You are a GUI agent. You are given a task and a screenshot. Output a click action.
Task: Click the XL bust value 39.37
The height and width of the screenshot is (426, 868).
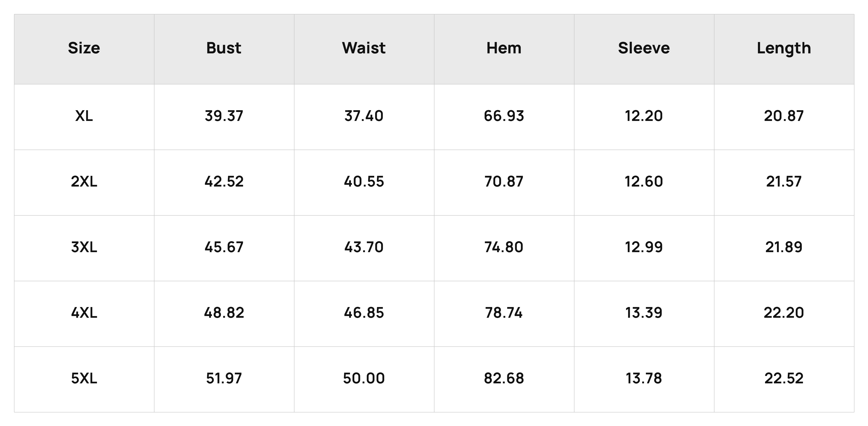coord(224,116)
